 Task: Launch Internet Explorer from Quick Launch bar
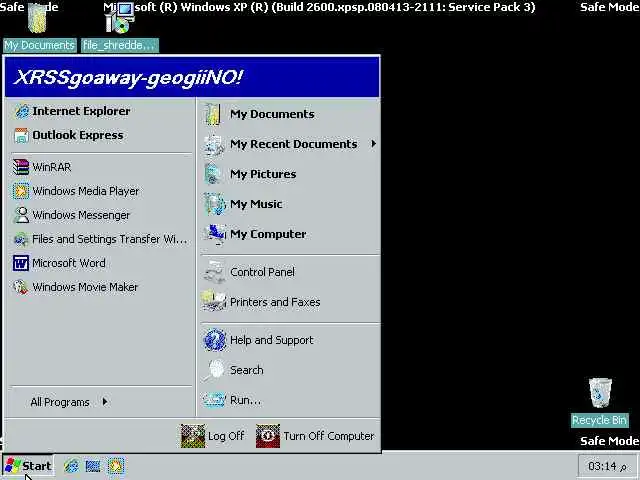[71, 466]
